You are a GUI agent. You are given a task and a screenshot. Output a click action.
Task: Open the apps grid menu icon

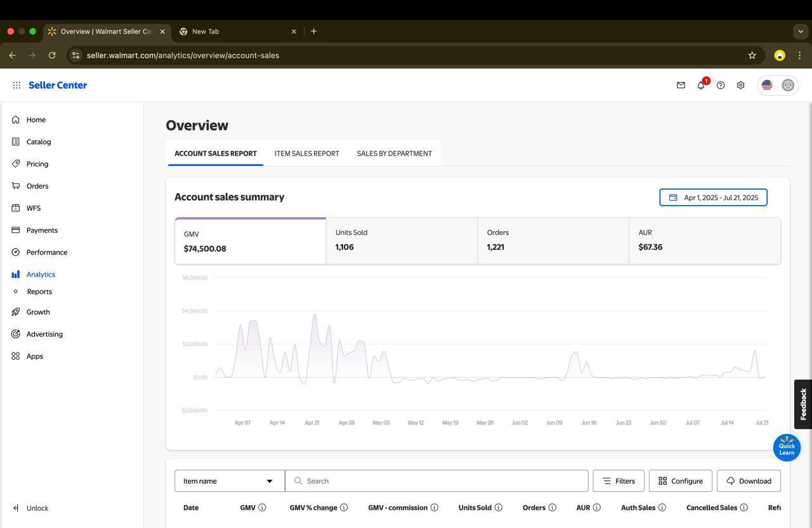16,85
